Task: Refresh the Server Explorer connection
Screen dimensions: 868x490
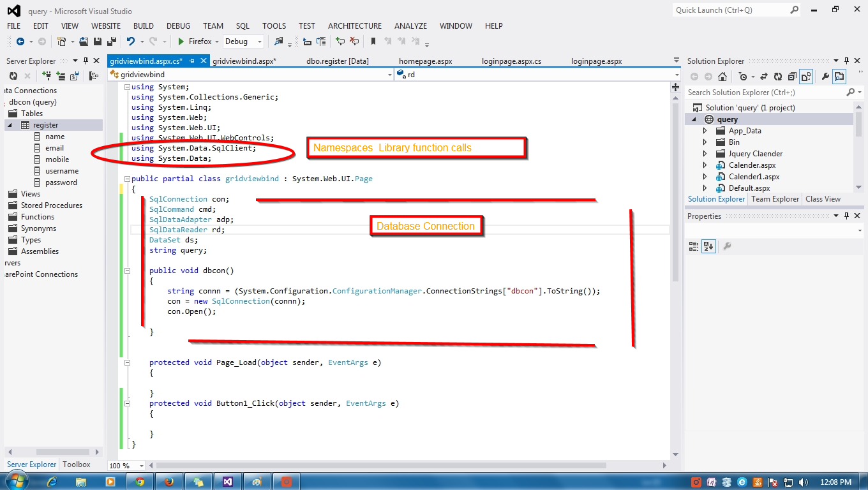Action: click(13, 75)
